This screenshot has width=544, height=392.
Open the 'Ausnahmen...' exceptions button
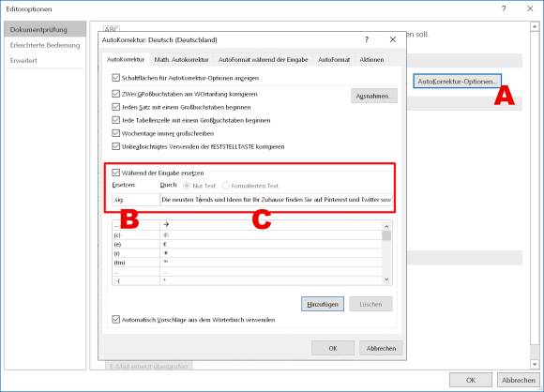[x=373, y=96]
